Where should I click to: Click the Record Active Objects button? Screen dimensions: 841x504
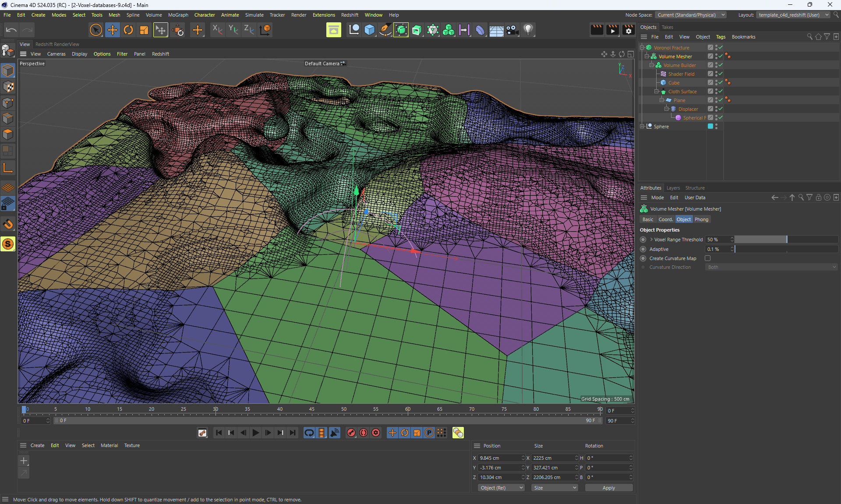[351, 433]
